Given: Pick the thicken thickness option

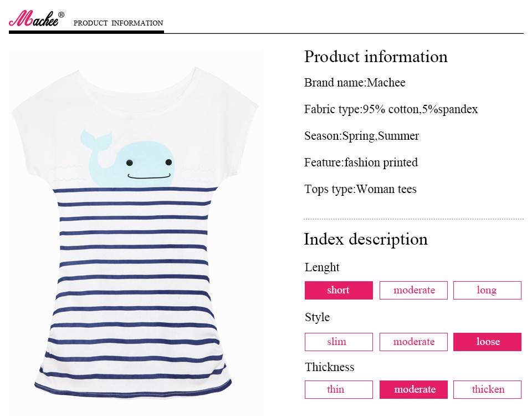Looking at the screenshot, I should click(x=487, y=389).
